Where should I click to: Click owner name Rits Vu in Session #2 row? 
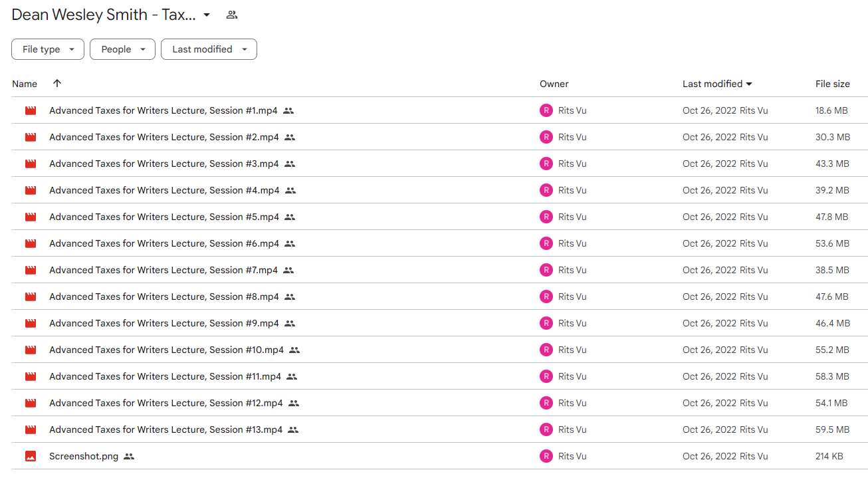click(x=572, y=137)
